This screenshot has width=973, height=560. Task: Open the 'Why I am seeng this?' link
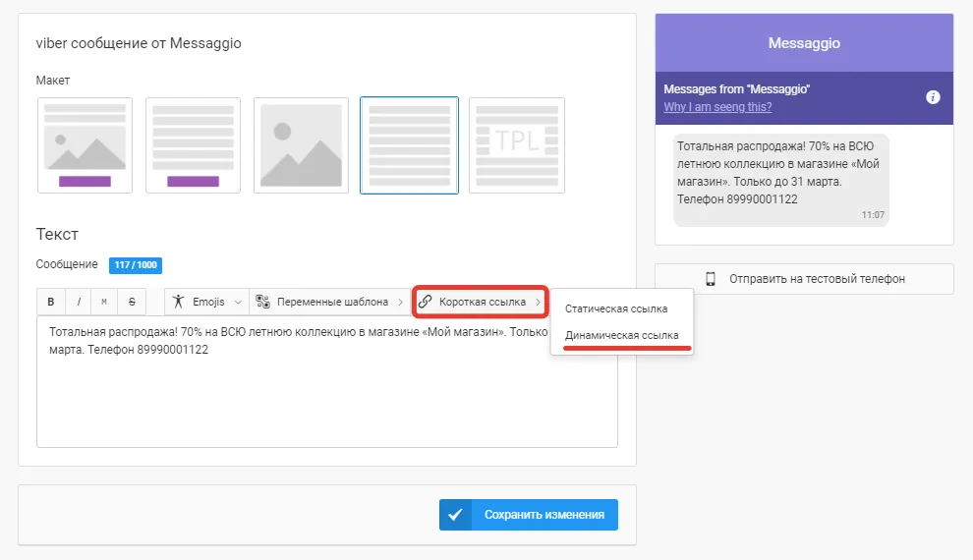[717, 107]
